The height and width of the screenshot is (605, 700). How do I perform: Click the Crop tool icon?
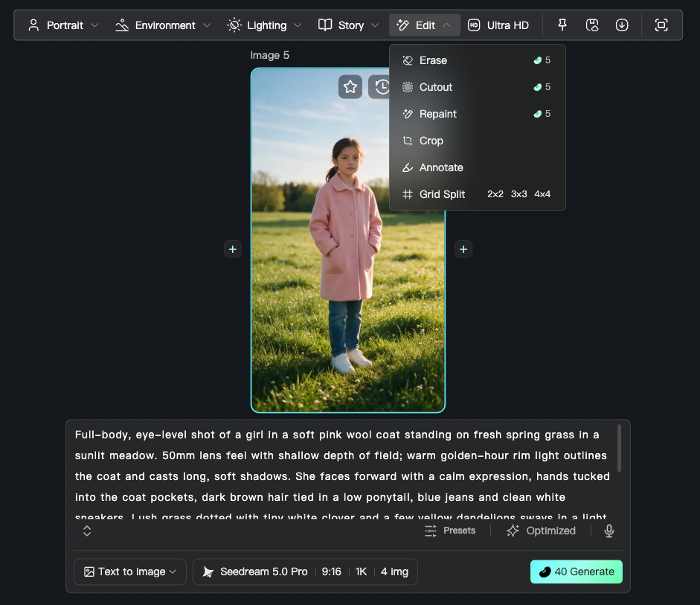click(408, 141)
